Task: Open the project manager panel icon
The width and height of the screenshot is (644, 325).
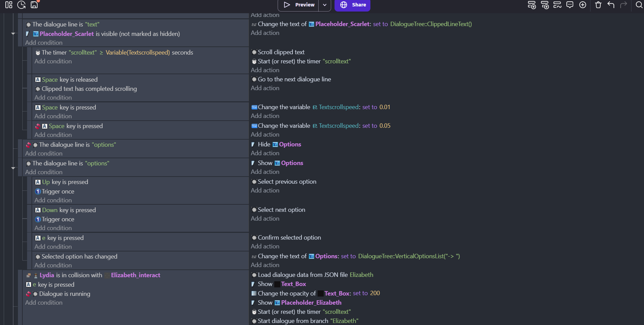Action: pyautogui.click(x=9, y=5)
